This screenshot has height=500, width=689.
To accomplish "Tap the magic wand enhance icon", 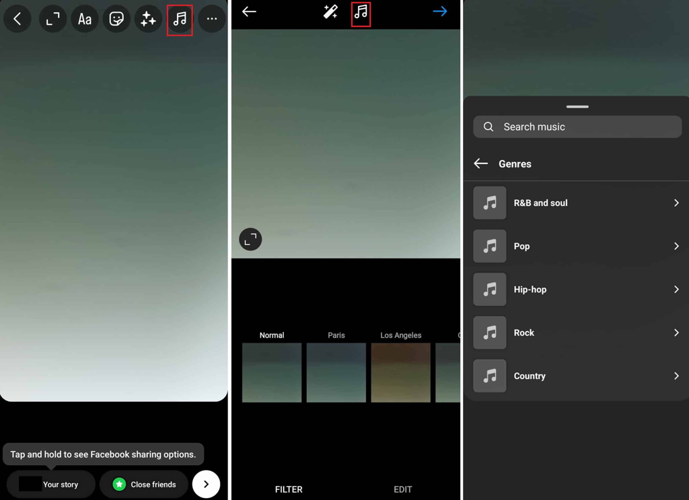I will coord(330,12).
